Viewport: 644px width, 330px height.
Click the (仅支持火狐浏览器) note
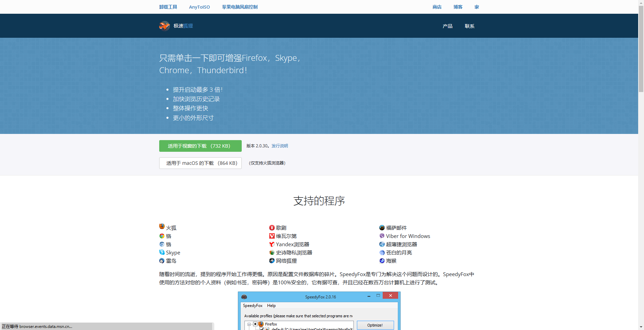[x=267, y=163]
